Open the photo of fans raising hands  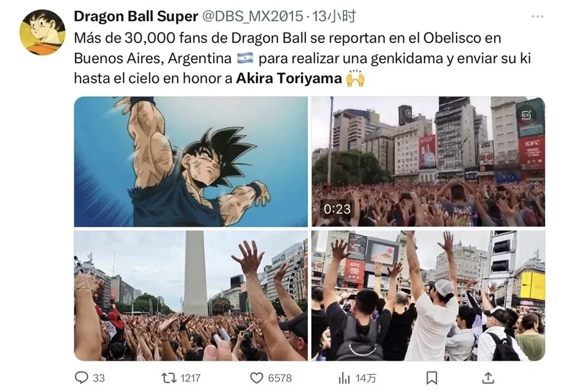428,296
